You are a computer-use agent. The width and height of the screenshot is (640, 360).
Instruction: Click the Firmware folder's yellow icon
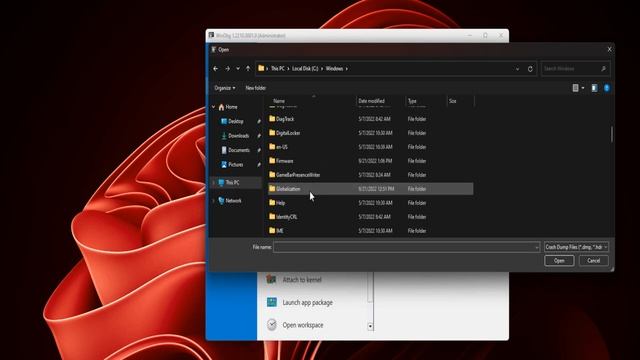coord(272,160)
